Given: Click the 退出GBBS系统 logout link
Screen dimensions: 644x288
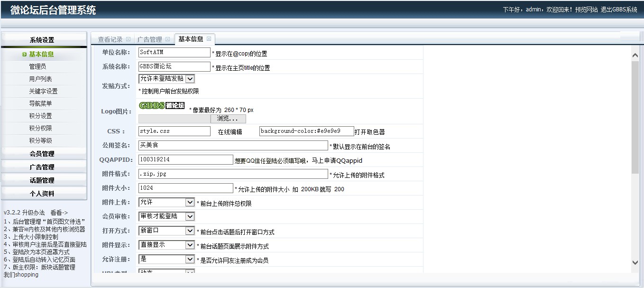Looking at the screenshot, I should click(619, 9).
